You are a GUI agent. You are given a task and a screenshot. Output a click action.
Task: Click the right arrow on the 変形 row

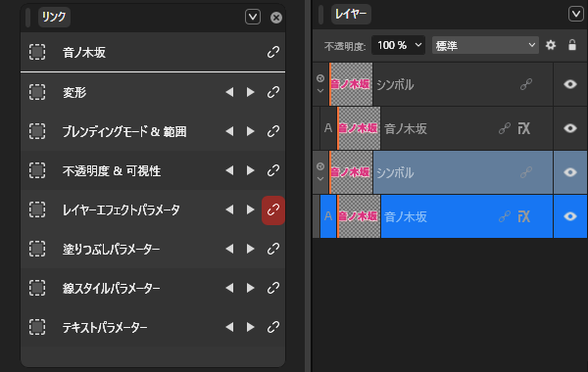click(251, 92)
